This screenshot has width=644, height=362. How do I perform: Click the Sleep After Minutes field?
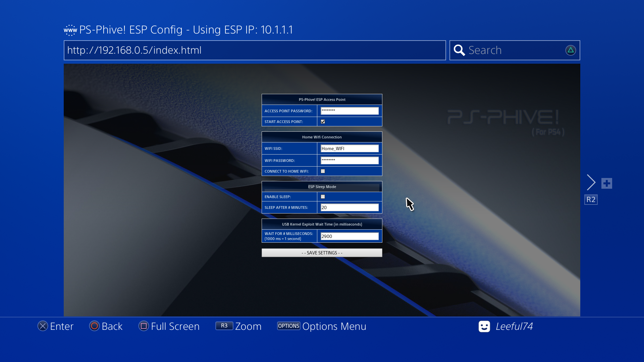(x=350, y=207)
